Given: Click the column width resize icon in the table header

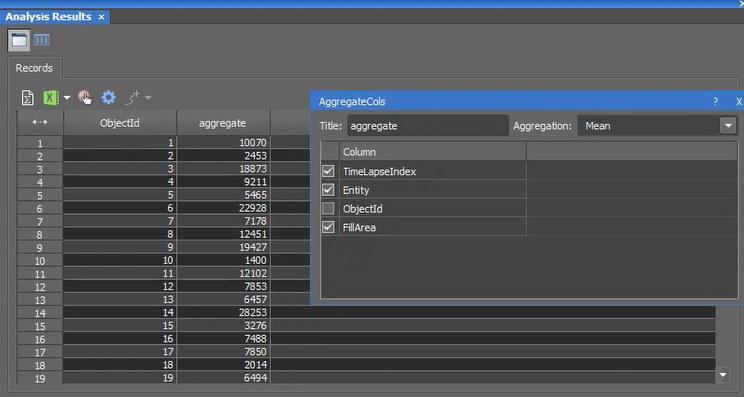Looking at the screenshot, I should click(x=40, y=122).
